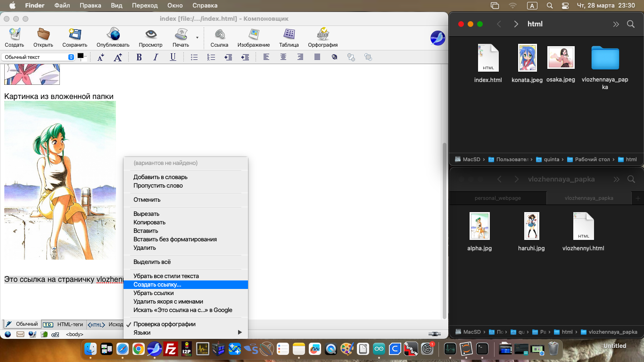Click the numbered list icon
This screenshot has height=362, width=644.
211,57
